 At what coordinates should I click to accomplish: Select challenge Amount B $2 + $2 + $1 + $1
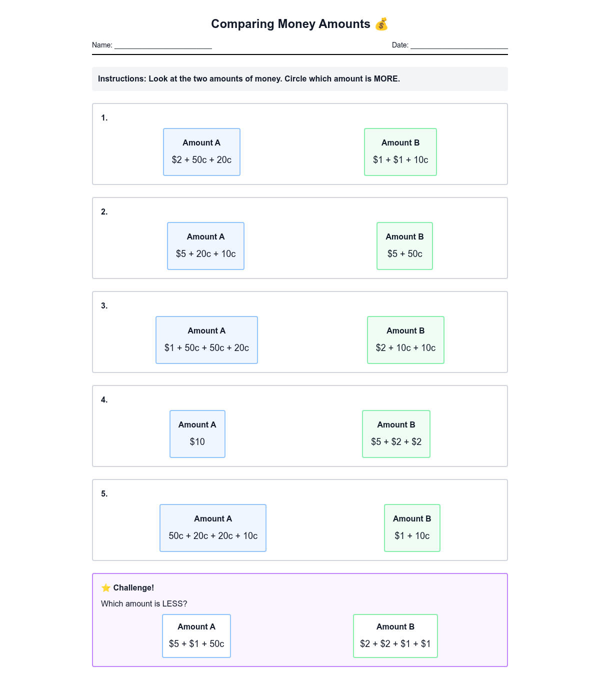(x=395, y=636)
